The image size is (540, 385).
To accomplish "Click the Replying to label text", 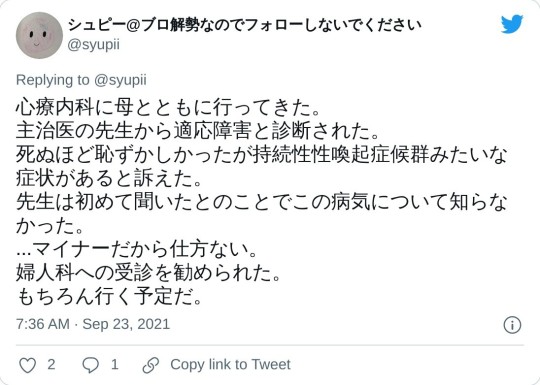I will (52, 80).
